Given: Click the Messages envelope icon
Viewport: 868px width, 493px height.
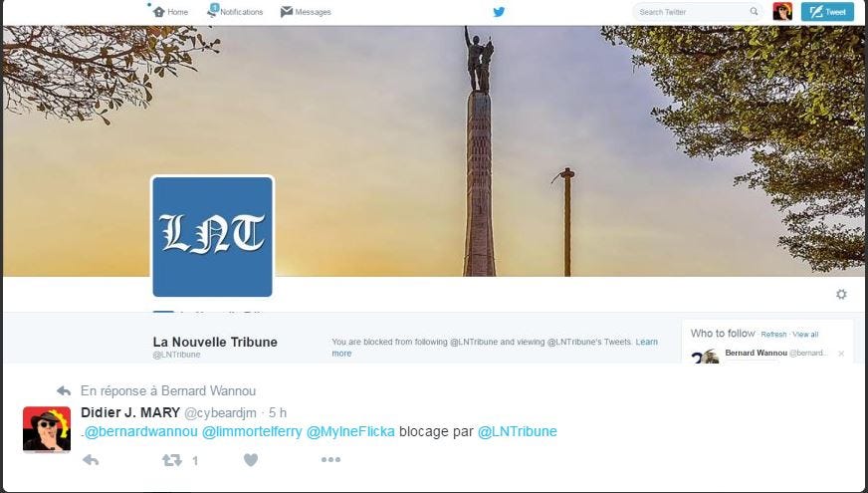Looking at the screenshot, I should pyautogui.click(x=287, y=12).
